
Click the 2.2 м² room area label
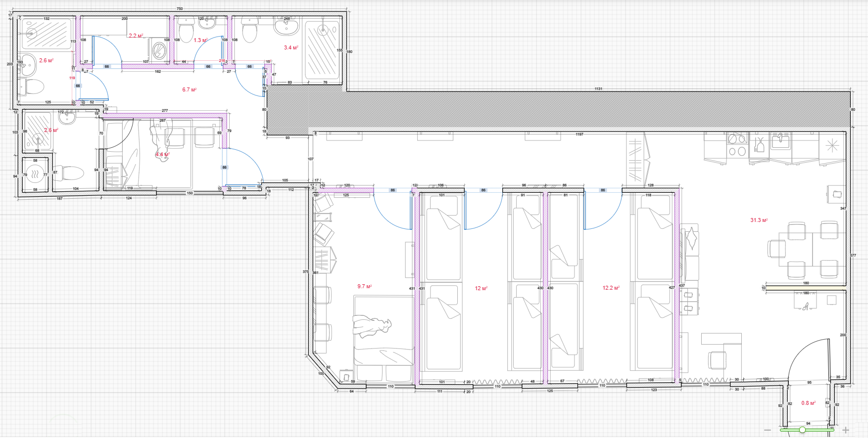pyautogui.click(x=136, y=36)
